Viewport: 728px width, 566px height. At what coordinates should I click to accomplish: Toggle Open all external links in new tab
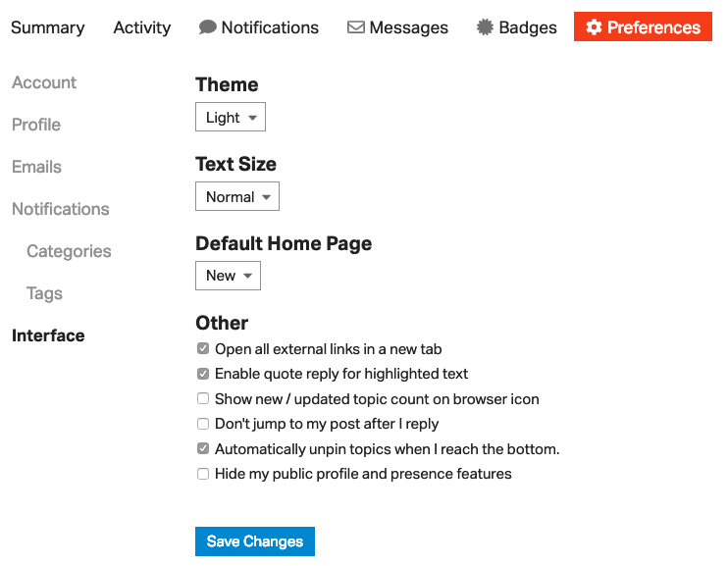203,348
